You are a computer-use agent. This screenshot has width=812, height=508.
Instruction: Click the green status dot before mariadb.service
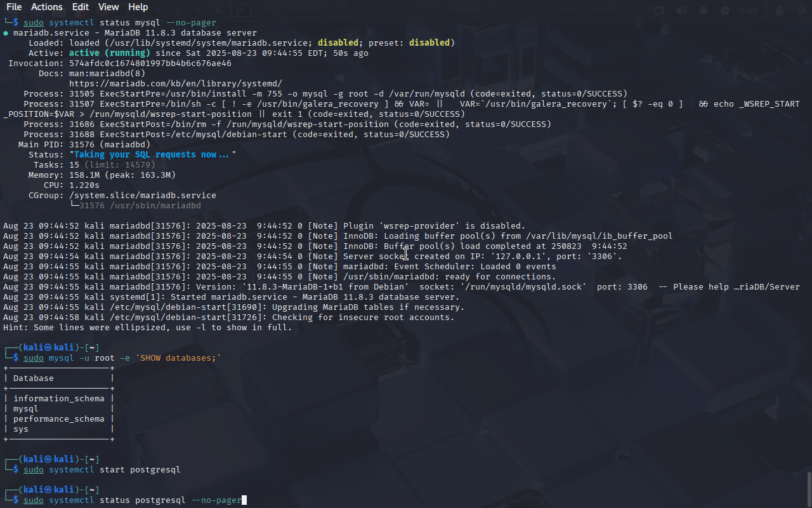[x=6, y=33]
